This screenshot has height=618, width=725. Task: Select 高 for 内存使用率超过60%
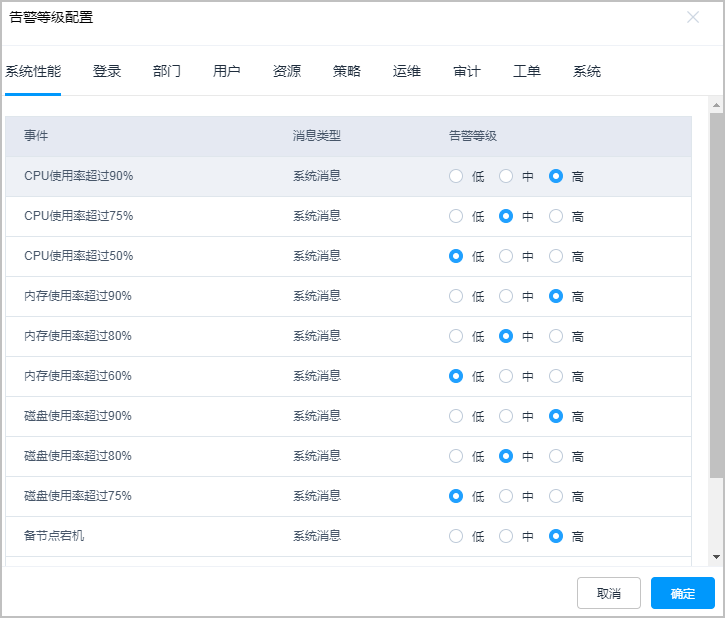click(x=556, y=376)
